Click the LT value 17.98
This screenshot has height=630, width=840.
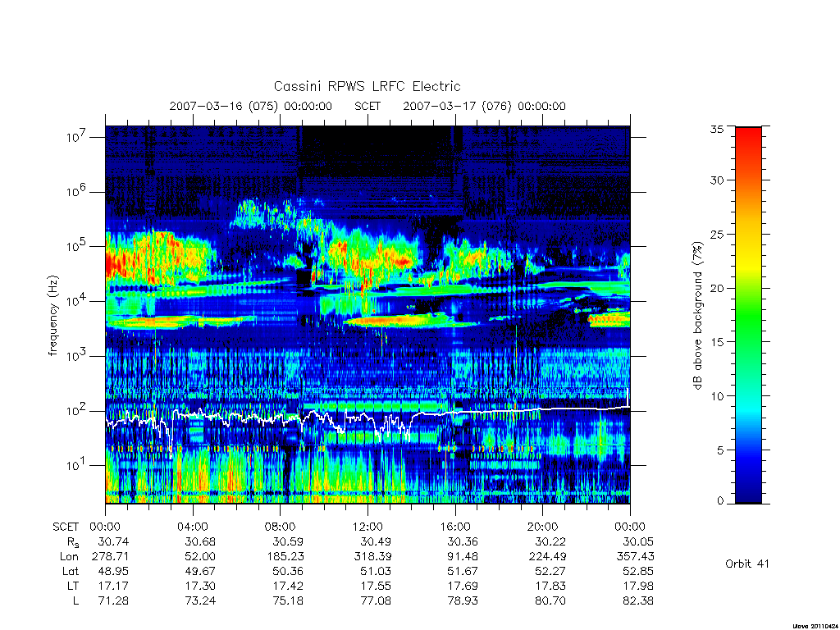click(x=638, y=586)
